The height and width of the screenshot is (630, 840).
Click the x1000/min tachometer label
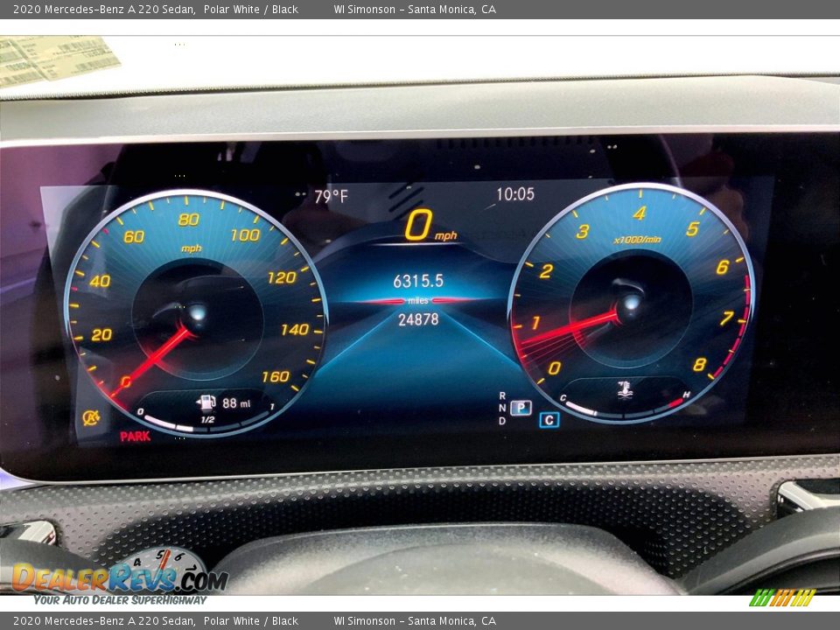[637, 240]
